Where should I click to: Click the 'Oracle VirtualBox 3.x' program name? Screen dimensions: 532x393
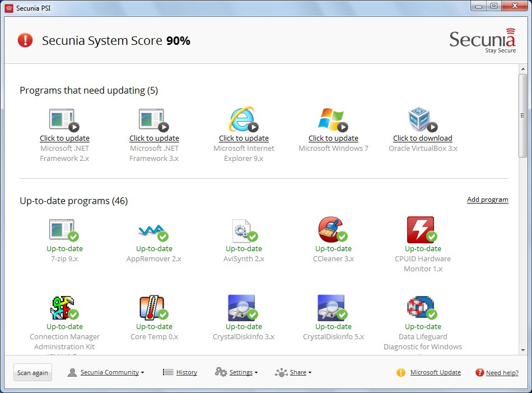point(423,149)
